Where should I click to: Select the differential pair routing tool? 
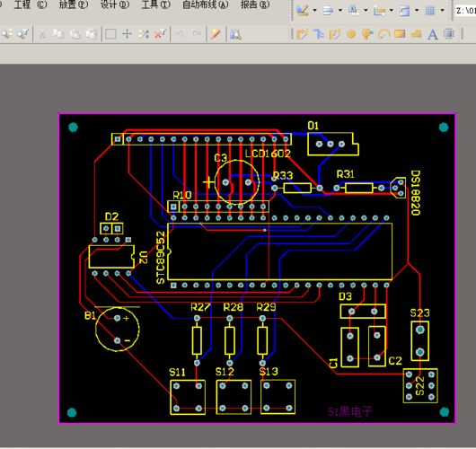(x=335, y=34)
